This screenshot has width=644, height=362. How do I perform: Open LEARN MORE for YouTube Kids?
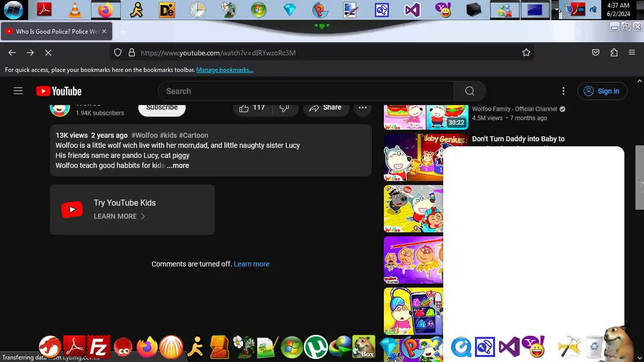click(x=119, y=216)
